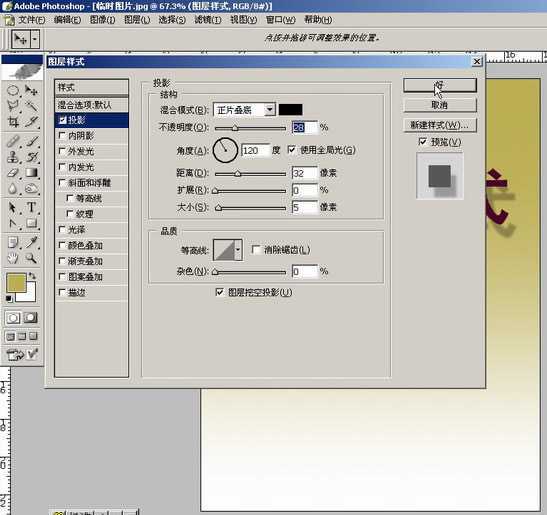Open the 窗口 Window menu
This screenshot has height=515, width=547.
tap(280, 20)
